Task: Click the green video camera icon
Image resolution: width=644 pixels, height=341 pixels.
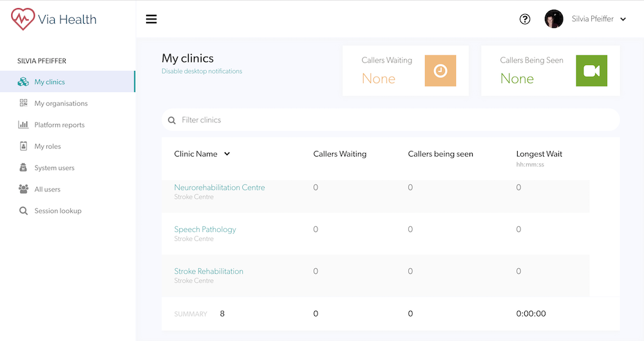Action: 591,71
